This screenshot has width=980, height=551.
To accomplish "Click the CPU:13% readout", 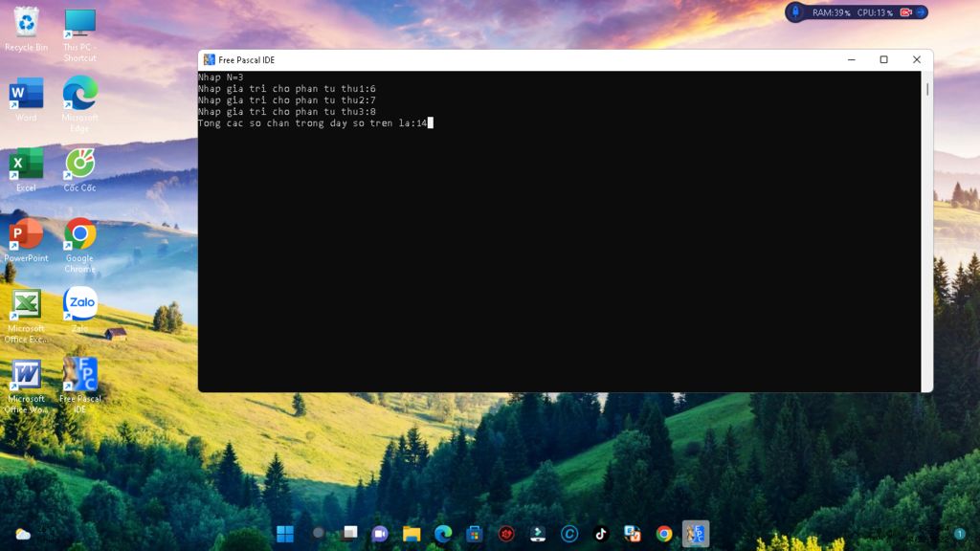I will 875,12.
